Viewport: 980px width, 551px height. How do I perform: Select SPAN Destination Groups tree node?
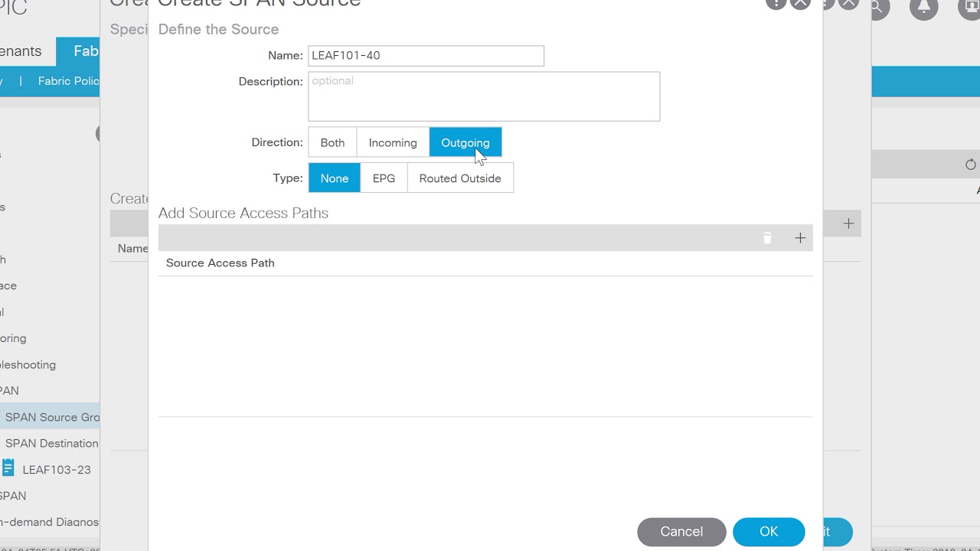coord(52,443)
